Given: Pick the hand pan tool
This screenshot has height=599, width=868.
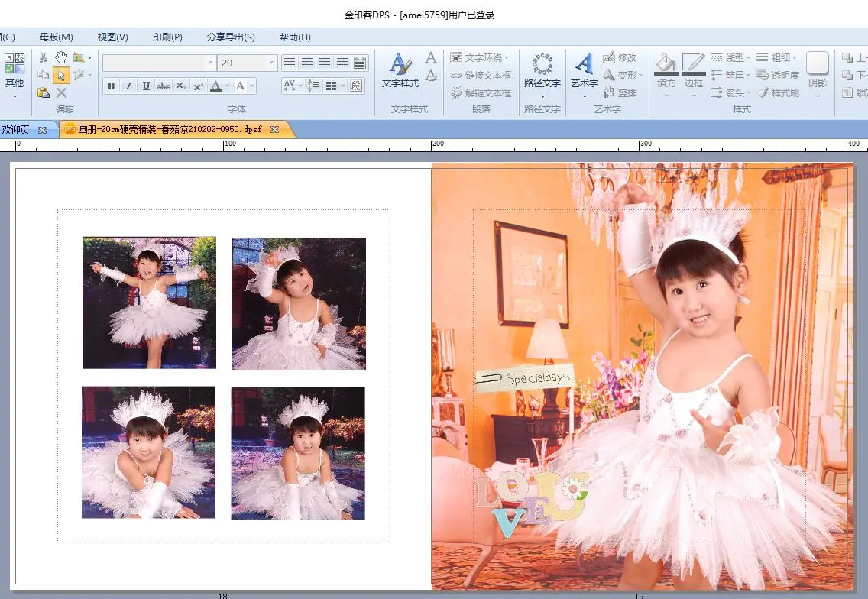Looking at the screenshot, I should pyautogui.click(x=61, y=57).
